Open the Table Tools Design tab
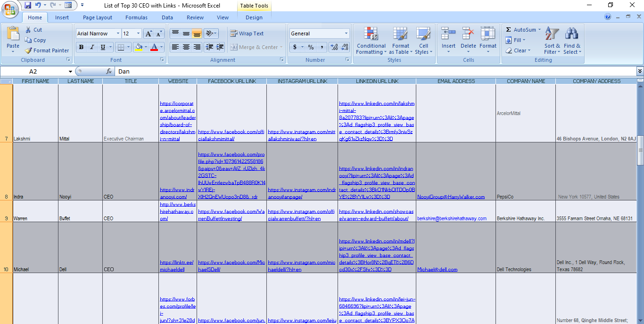 click(x=254, y=17)
